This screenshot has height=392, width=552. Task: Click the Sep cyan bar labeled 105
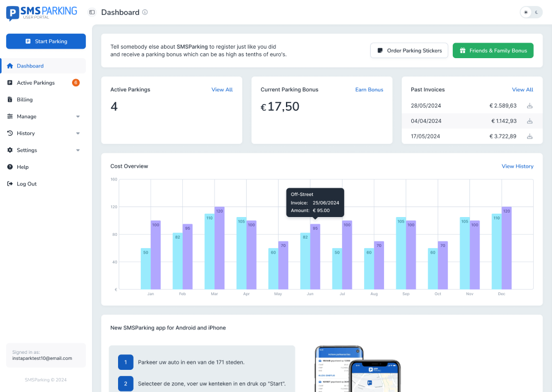pos(401,253)
